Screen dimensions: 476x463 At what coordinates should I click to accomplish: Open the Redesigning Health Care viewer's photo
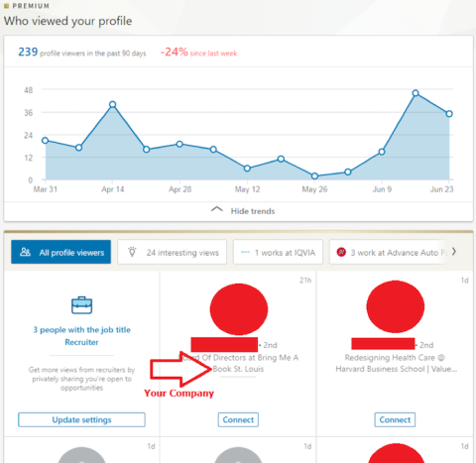click(395, 306)
